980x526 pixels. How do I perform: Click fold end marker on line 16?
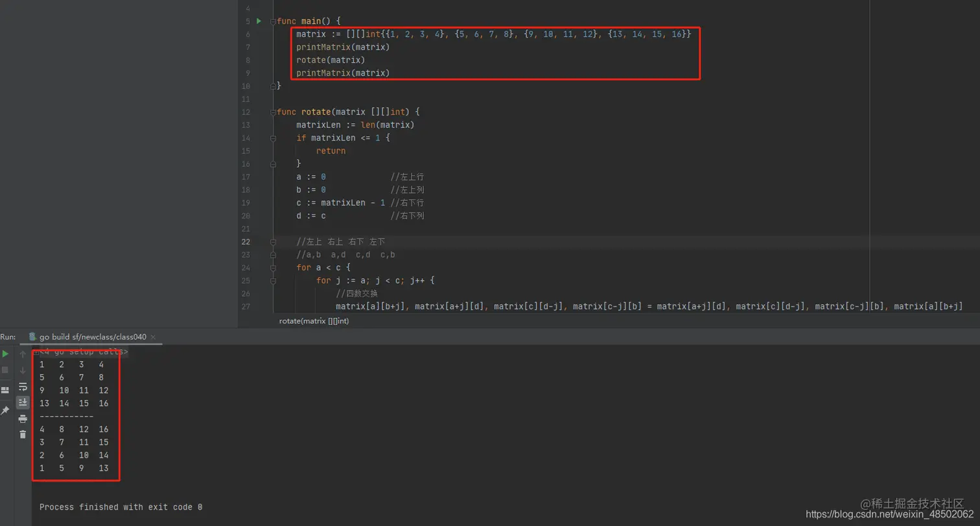273,163
